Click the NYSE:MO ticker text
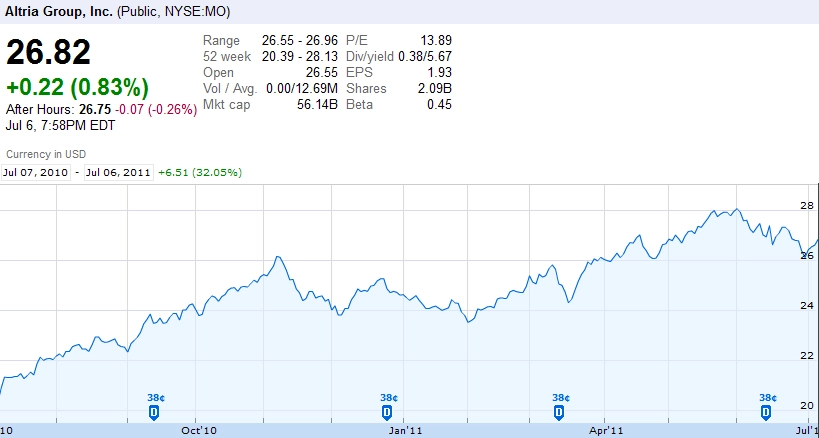This screenshot has width=819, height=438. pos(197,11)
